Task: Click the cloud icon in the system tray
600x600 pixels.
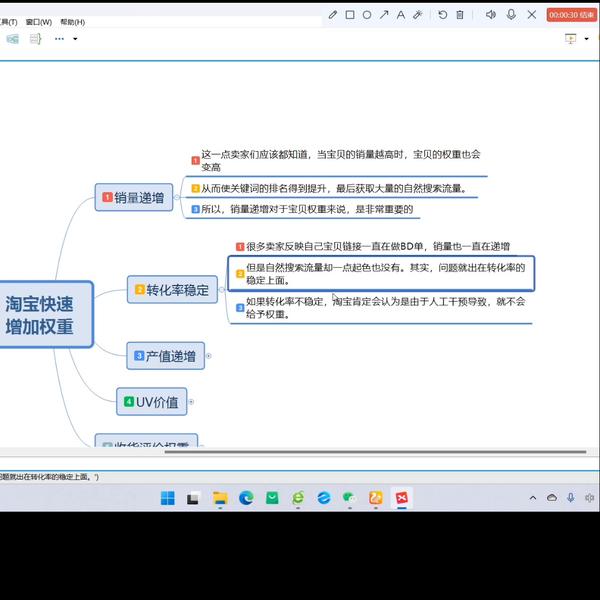Action: (552, 497)
